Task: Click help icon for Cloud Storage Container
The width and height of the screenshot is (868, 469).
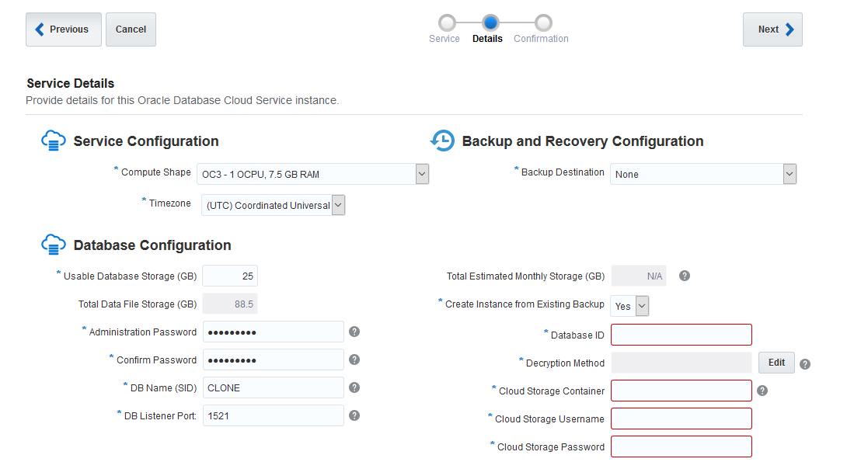Action: 762,391
